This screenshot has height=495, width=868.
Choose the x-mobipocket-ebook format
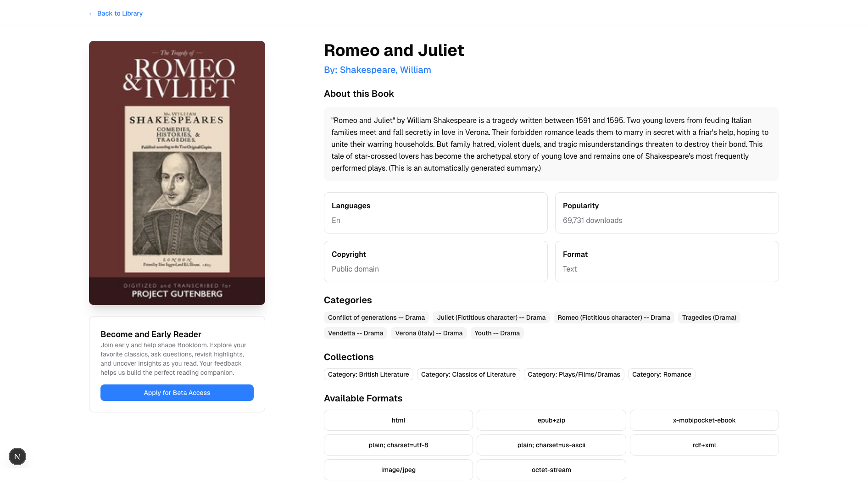click(x=704, y=420)
